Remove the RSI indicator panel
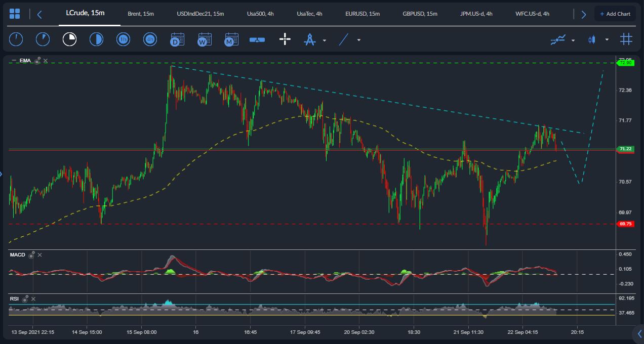This screenshot has width=644, height=344. coord(32,299)
